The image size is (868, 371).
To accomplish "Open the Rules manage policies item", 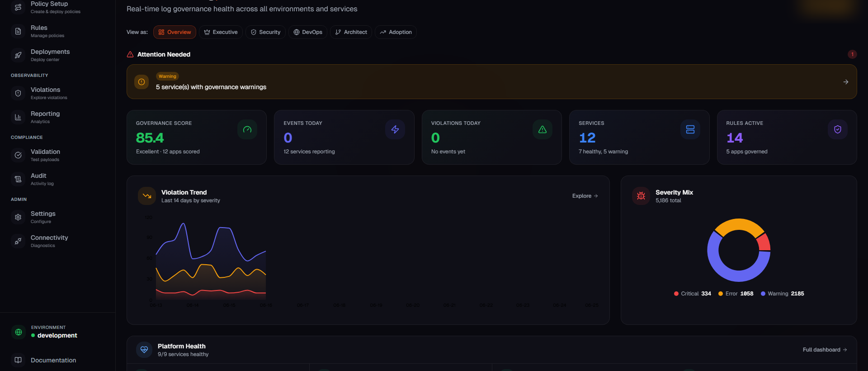I will (x=57, y=31).
